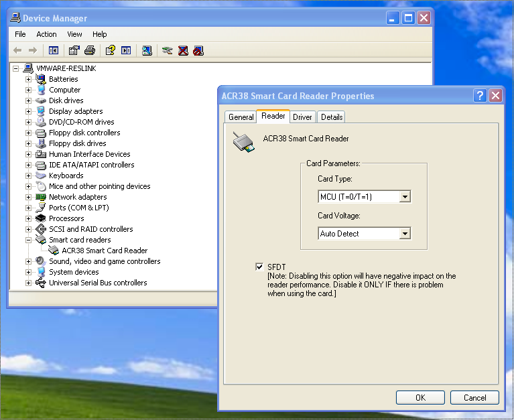The height and width of the screenshot is (420, 514).
Task: Minimize the Device Manager window
Action: (393, 17)
